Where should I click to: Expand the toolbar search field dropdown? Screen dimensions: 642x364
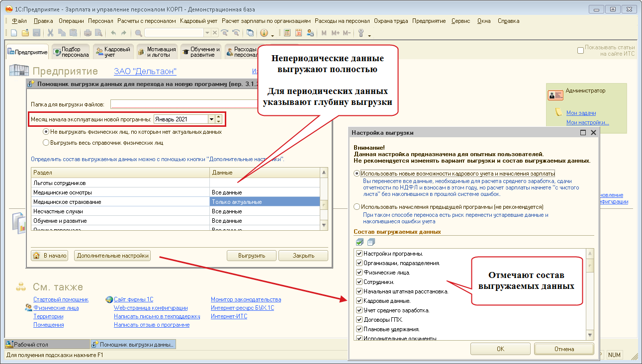pos(207,33)
